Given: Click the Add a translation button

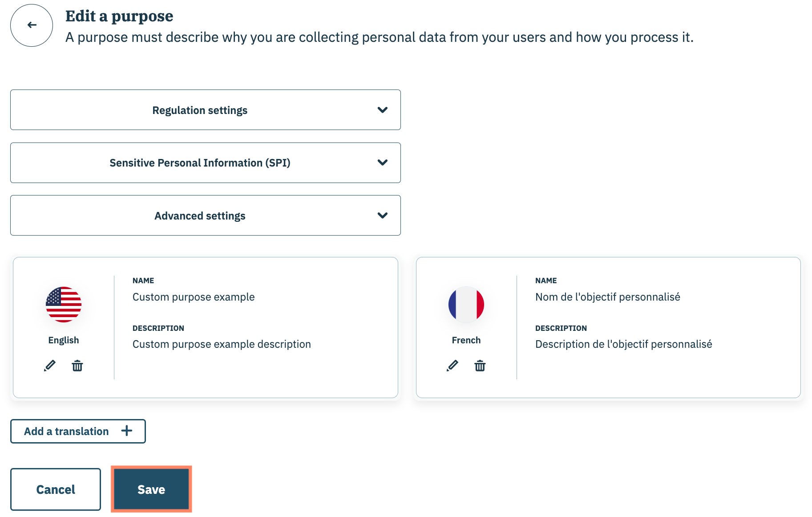Looking at the screenshot, I should click(x=67, y=431).
